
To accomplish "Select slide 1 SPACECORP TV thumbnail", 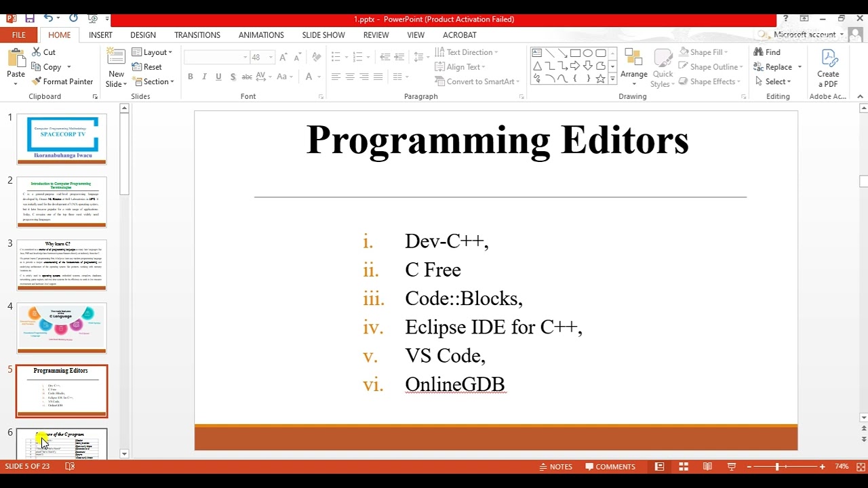I will 62,139.
